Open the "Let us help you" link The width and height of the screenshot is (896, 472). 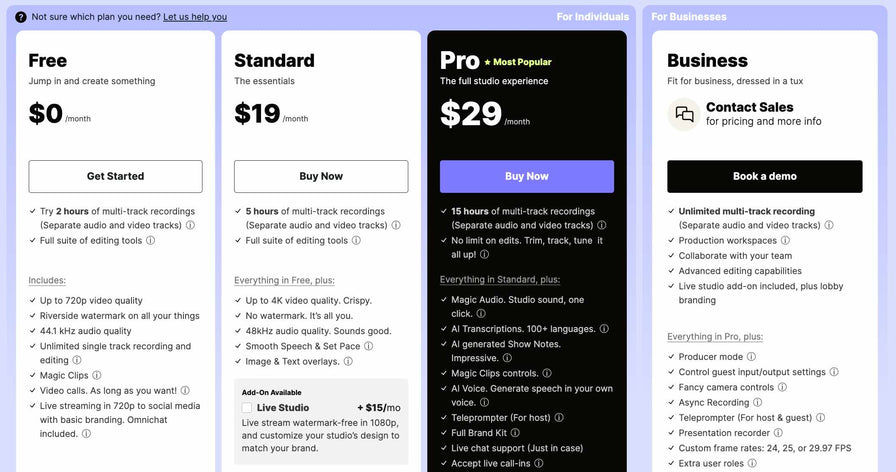195,17
